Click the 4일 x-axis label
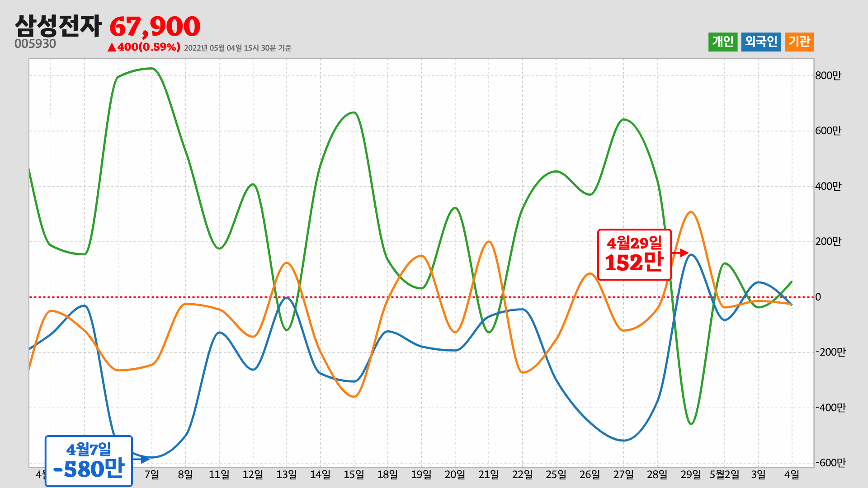Viewport: 868px width, 488px height. [792, 474]
